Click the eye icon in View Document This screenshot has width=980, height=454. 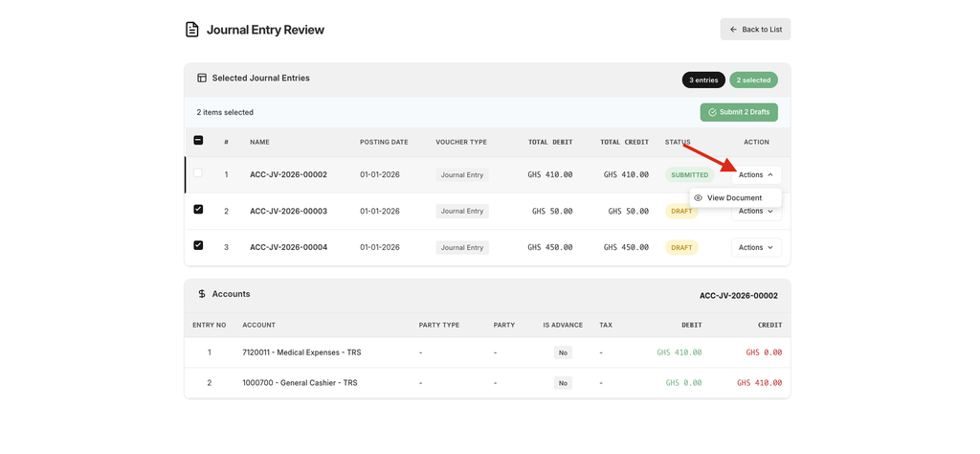(x=699, y=198)
